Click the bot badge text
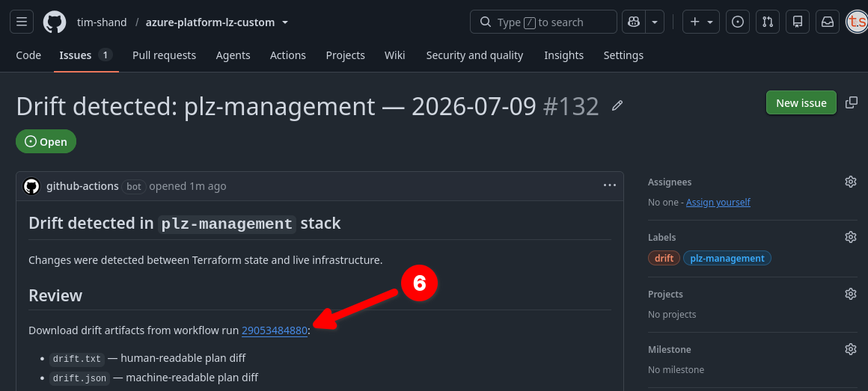 [x=134, y=186]
